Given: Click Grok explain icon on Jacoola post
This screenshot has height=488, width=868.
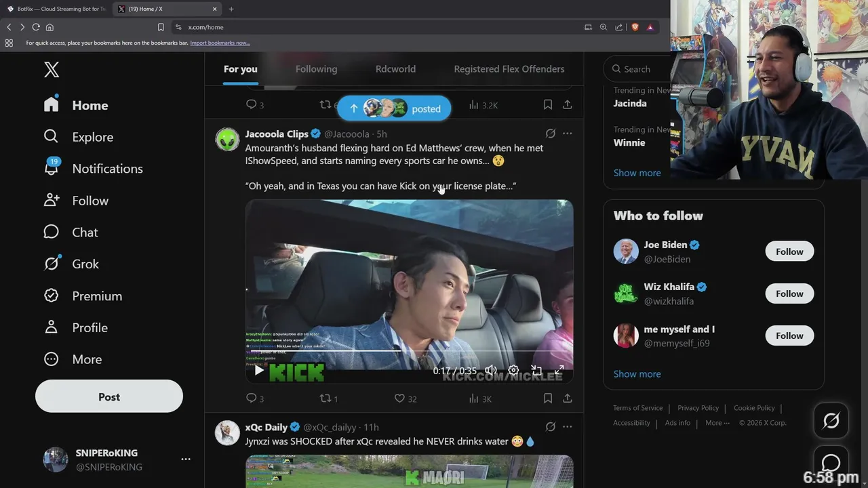Looking at the screenshot, I should pos(551,134).
